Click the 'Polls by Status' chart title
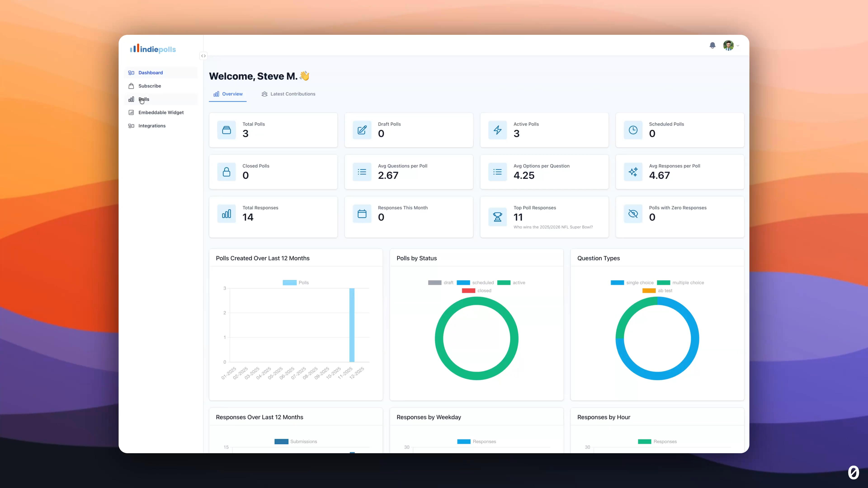 [416, 258]
